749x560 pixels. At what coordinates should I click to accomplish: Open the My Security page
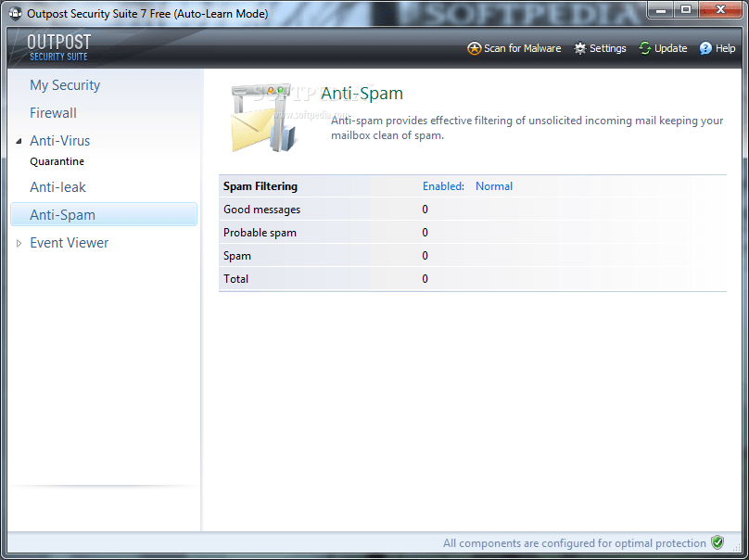(65, 84)
